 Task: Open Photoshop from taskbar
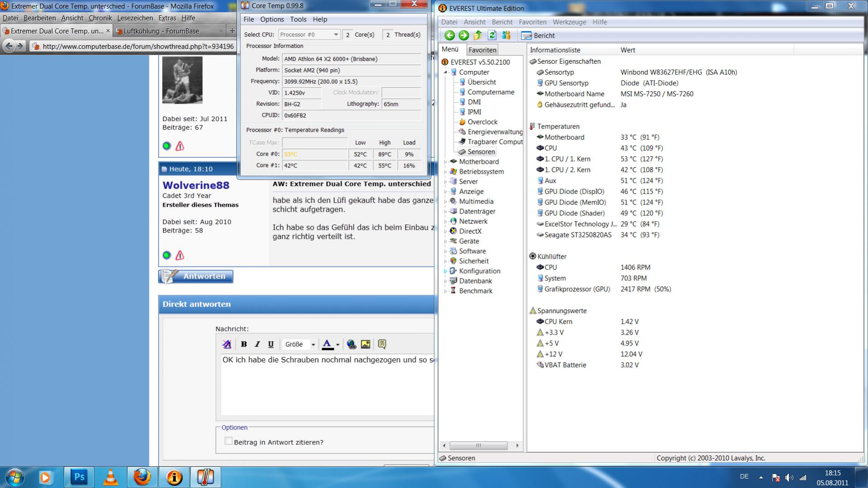click(79, 477)
